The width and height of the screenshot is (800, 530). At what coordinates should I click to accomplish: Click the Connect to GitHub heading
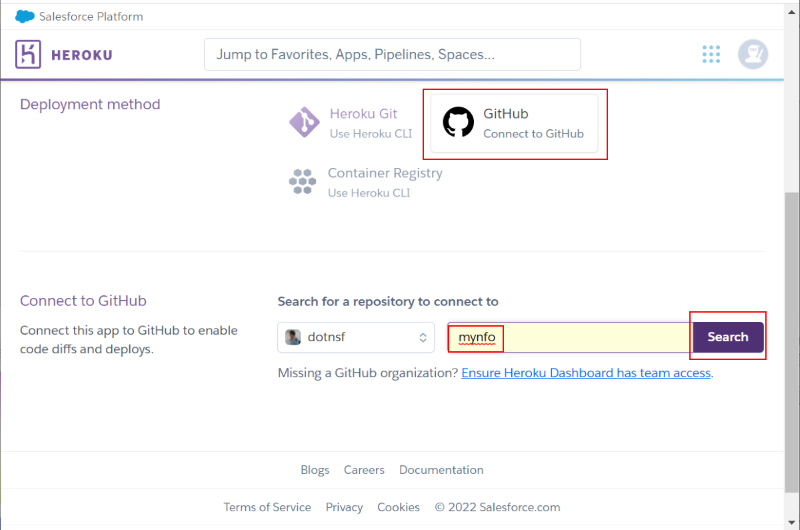(x=83, y=300)
